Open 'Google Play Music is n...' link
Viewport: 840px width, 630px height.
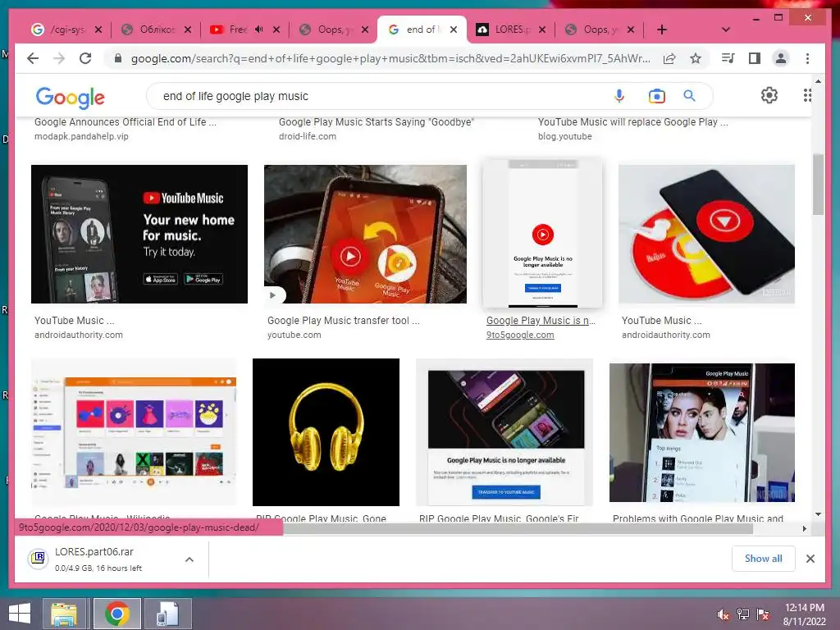pos(541,321)
